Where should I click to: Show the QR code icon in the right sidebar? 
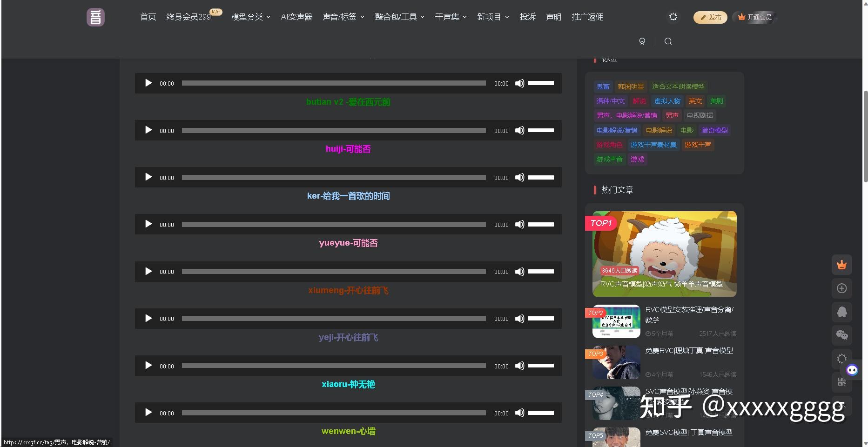[x=841, y=382]
